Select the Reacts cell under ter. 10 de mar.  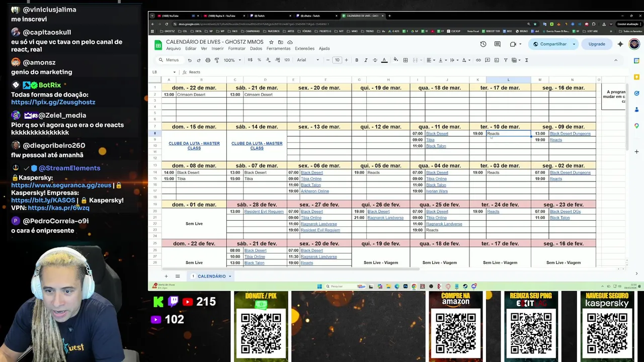[x=508, y=134]
